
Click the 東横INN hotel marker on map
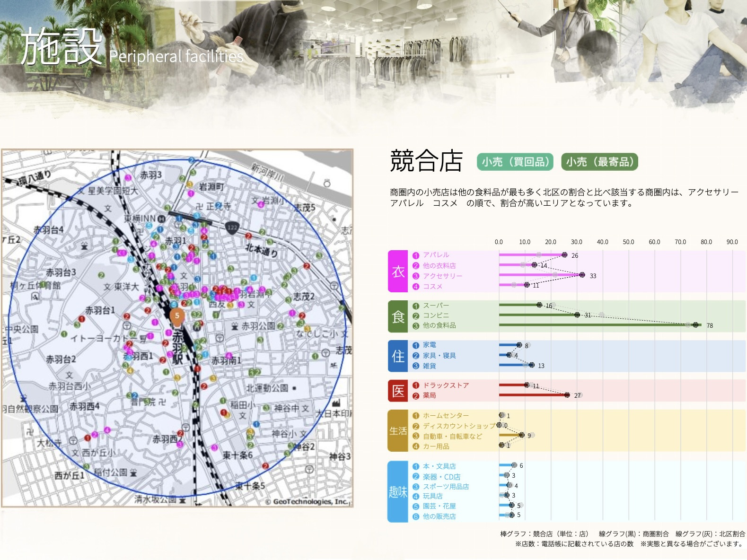click(x=161, y=219)
